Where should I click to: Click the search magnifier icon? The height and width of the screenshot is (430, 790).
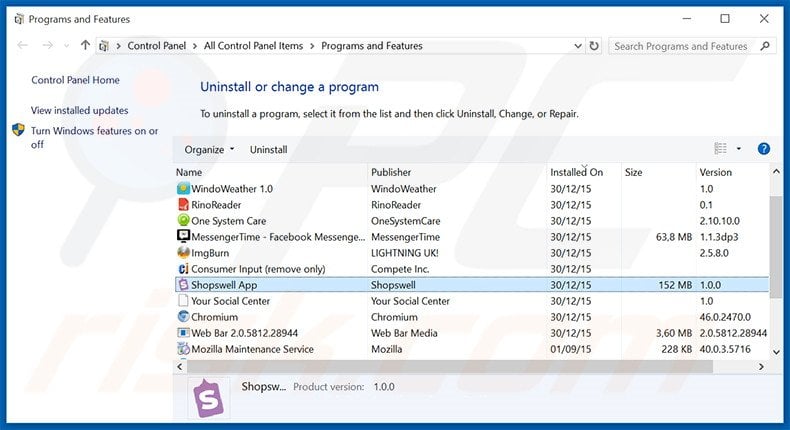[x=765, y=46]
